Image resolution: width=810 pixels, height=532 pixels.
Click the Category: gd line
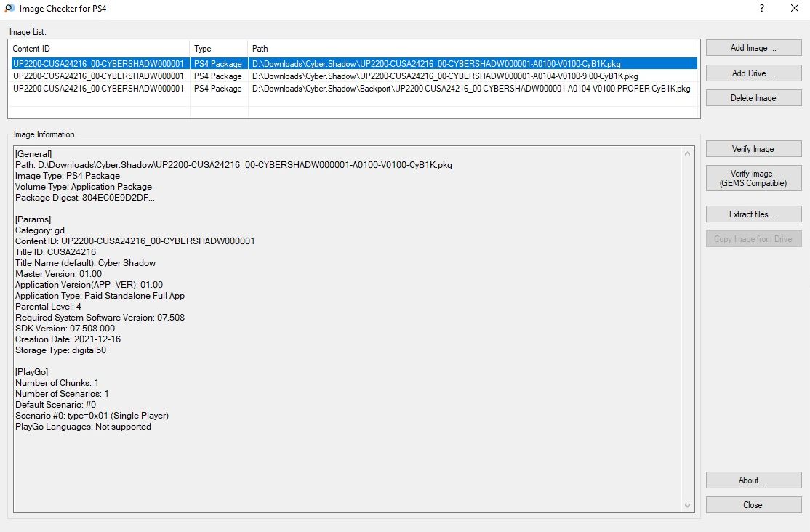[40, 230]
